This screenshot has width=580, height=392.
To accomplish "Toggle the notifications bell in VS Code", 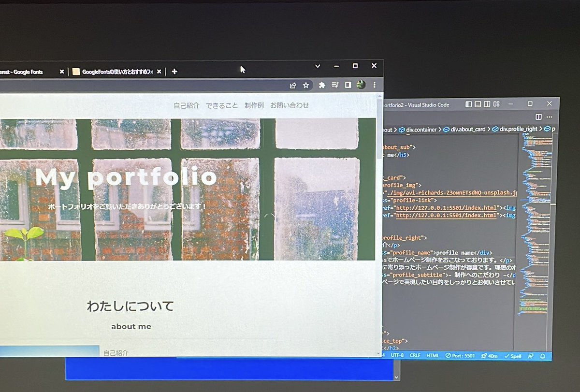I will click(542, 356).
